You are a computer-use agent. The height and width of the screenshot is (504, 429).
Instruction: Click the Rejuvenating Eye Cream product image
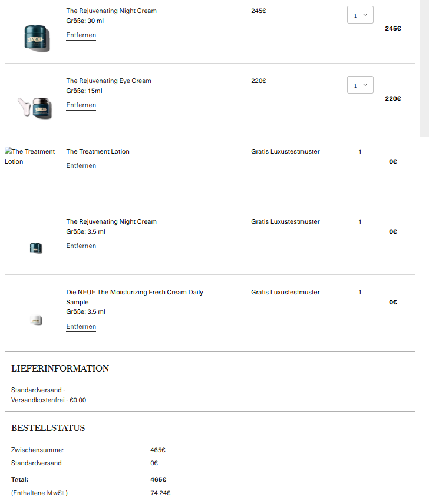point(36,108)
